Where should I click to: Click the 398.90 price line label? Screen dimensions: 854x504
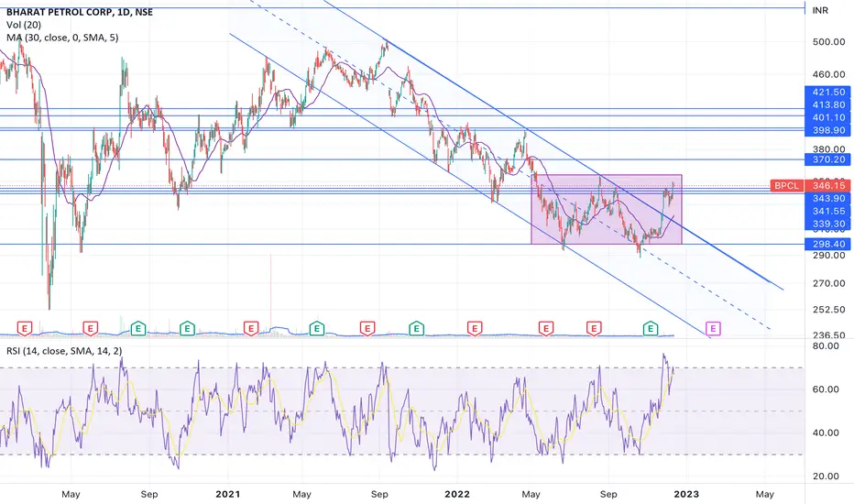click(x=828, y=130)
